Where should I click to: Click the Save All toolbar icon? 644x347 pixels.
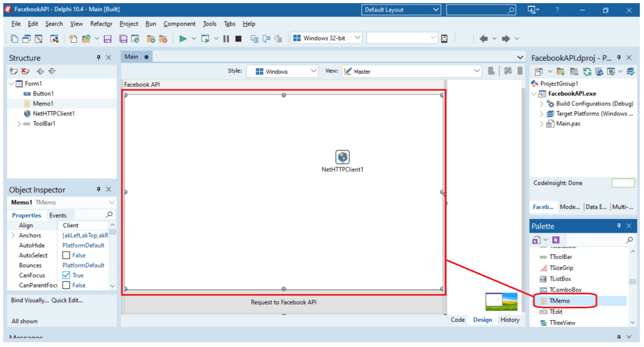point(124,38)
